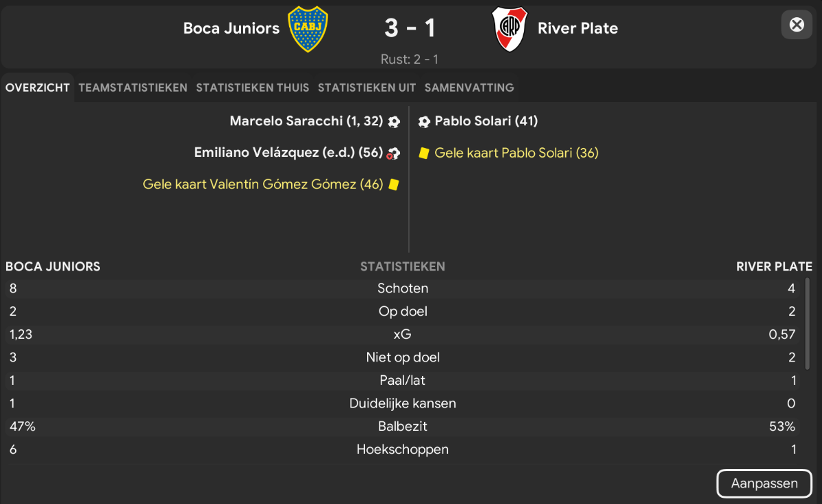The height and width of the screenshot is (504, 822).
Task: Click the Balbezit statistics row
Action: pyautogui.click(x=403, y=427)
